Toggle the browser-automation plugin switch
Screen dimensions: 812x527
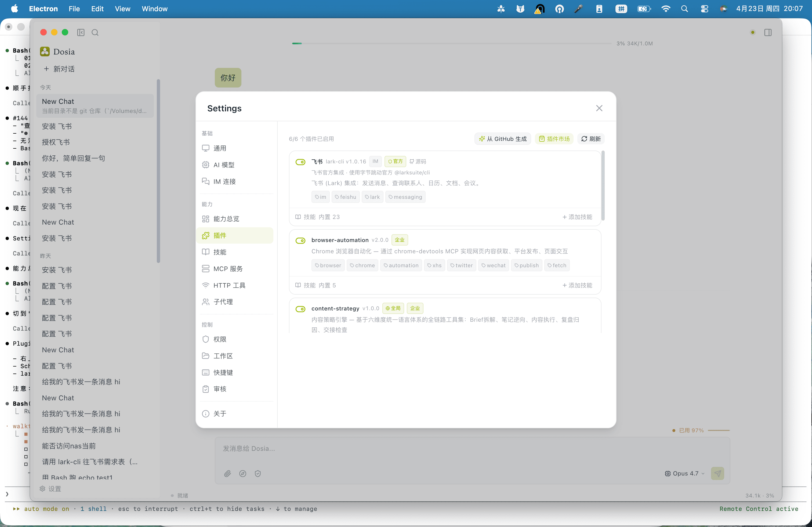300,241
